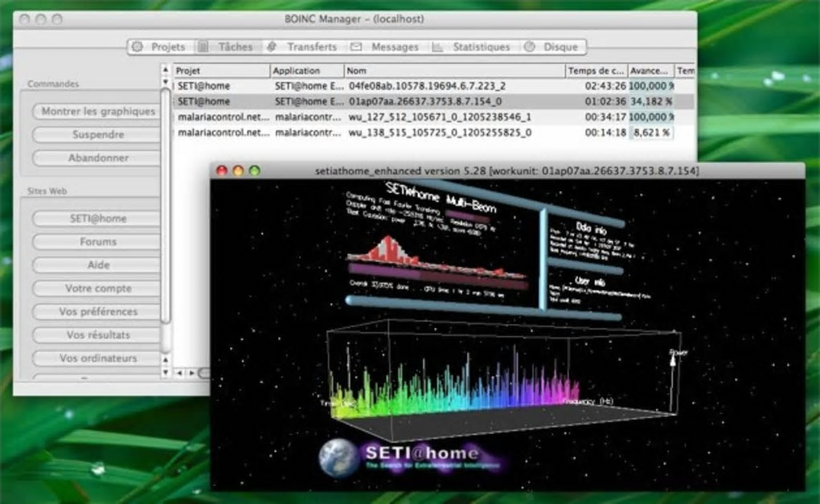Image resolution: width=820 pixels, height=504 pixels.
Task: Minimize the setiathome_enhanced window
Action: 238,170
